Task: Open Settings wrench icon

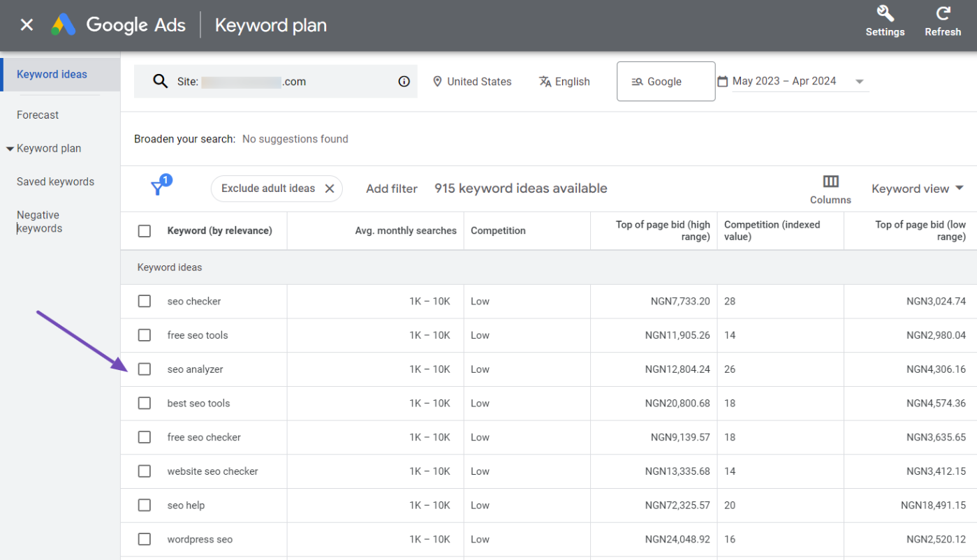Action: point(885,13)
